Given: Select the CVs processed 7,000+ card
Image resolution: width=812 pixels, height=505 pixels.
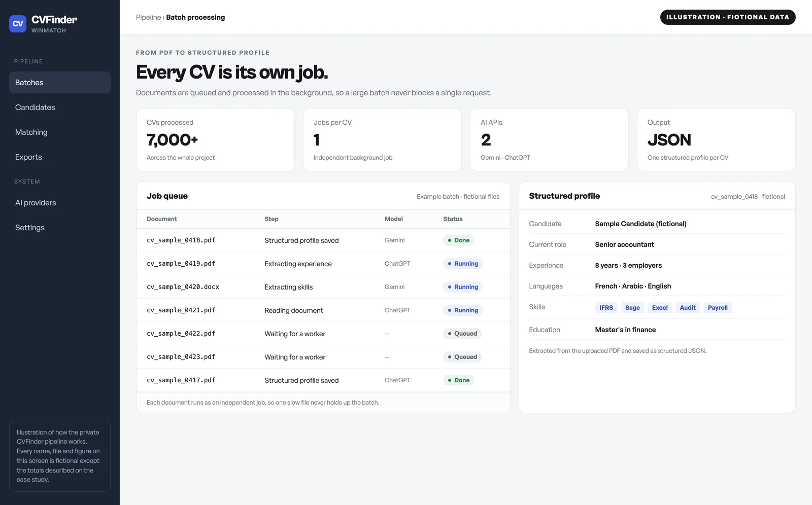Looking at the screenshot, I should pos(215,139).
